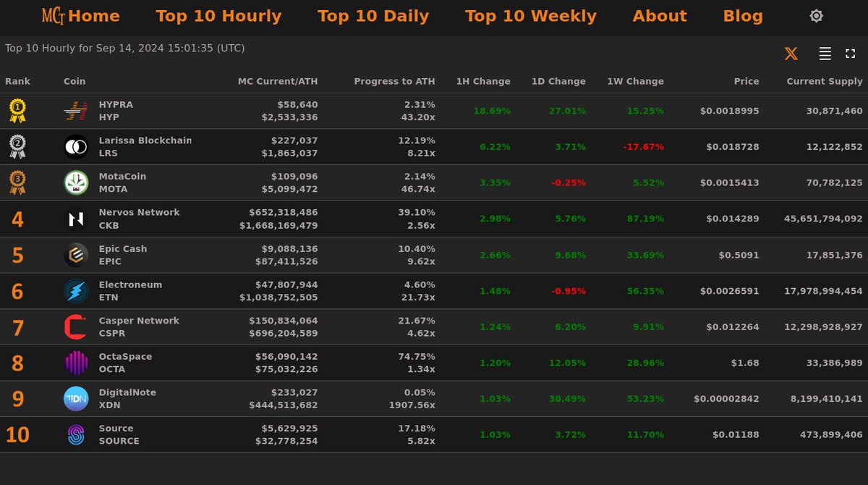
Task: Open the Source coin name link
Action: pos(116,428)
